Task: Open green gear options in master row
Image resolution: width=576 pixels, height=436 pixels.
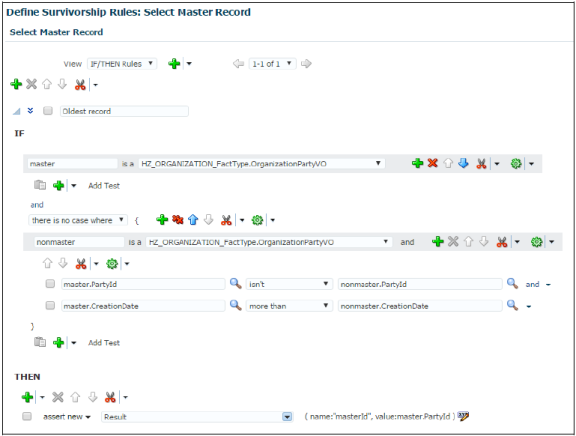Action: [516, 164]
